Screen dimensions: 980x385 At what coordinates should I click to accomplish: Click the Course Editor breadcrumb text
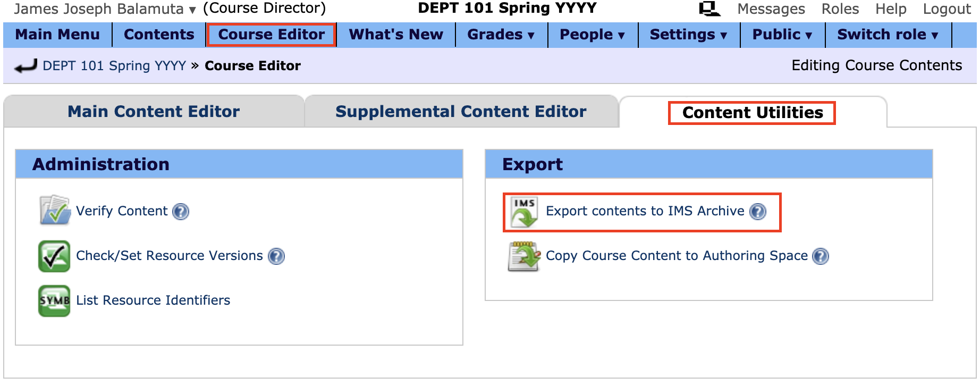coord(252,66)
